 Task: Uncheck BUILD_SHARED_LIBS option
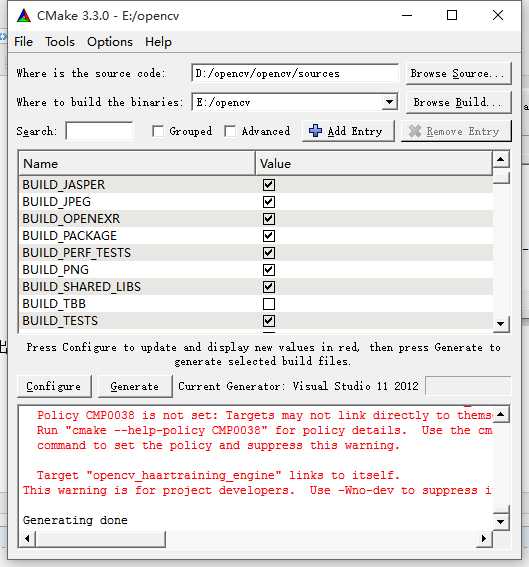(x=269, y=287)
